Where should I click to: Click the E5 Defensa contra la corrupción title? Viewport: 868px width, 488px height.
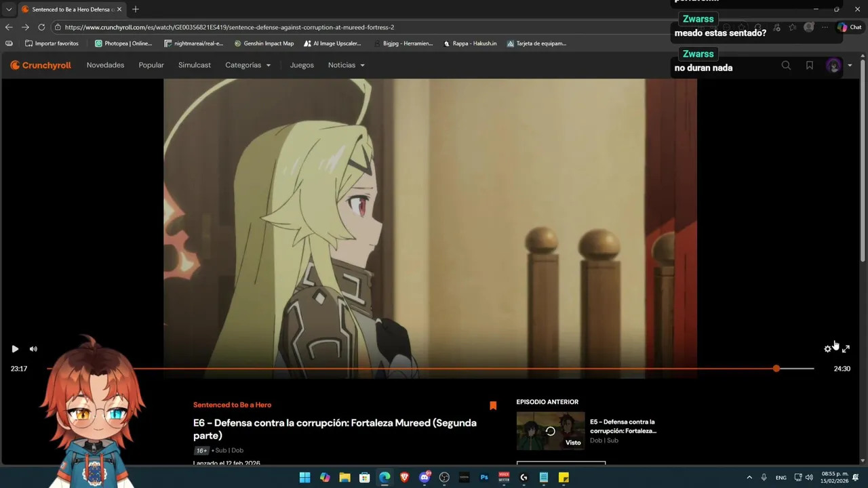(623, 426)
